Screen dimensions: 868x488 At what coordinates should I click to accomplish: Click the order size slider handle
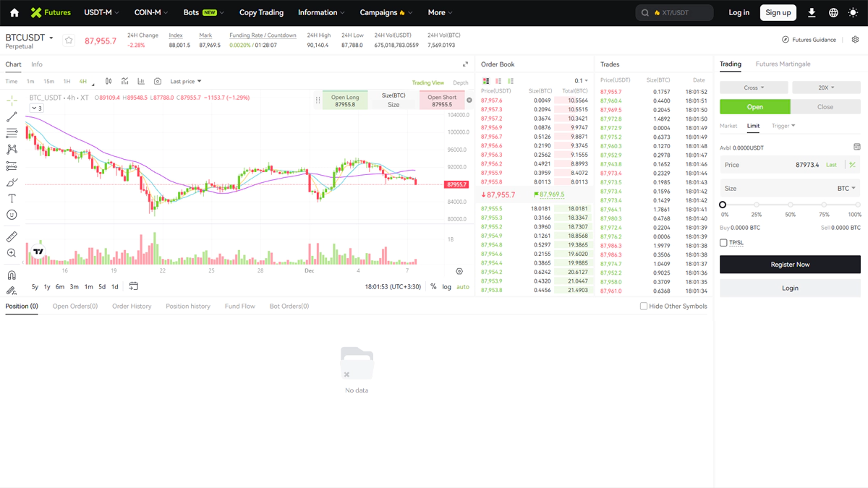pyautogui.click(x=723, y=205)
